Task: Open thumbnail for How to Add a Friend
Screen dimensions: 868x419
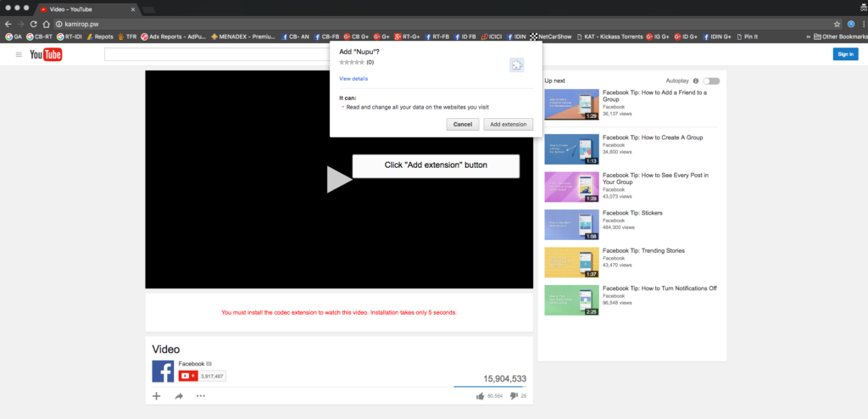Action: pyautogui.click(x=572, y=104)
